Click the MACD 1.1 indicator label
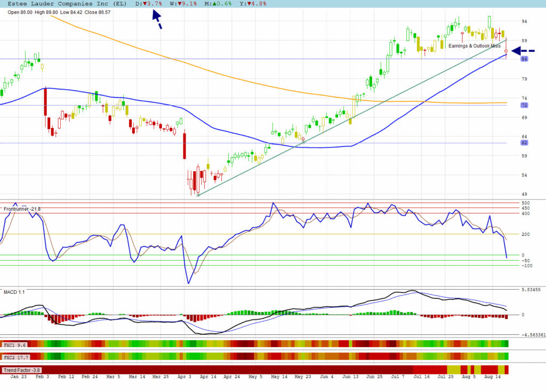546x392 pixels. click(x=14, y=292)
